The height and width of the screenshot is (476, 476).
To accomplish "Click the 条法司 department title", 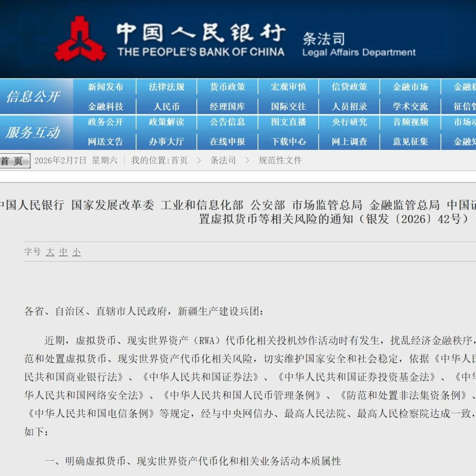I will pyautogui.click(x=324, y=39).
